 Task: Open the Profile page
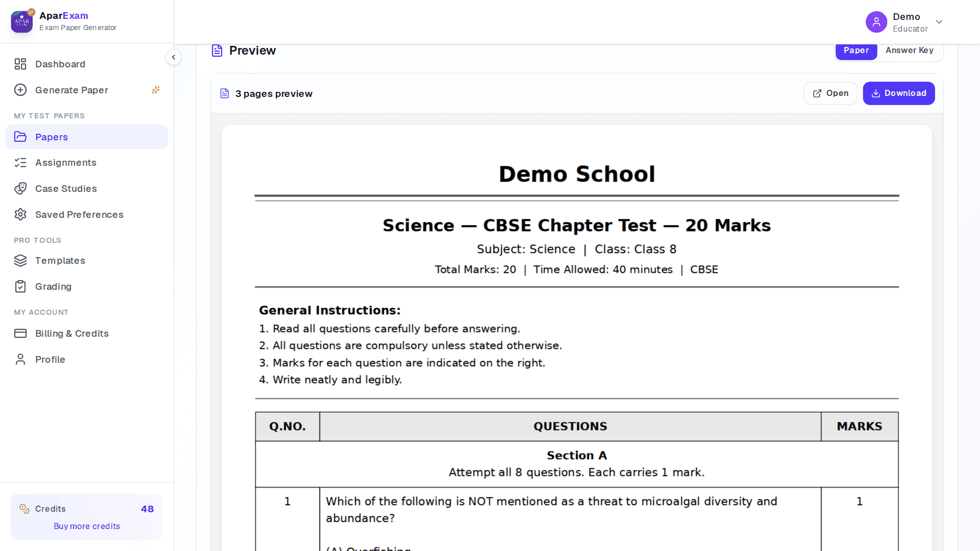(87, 360)
